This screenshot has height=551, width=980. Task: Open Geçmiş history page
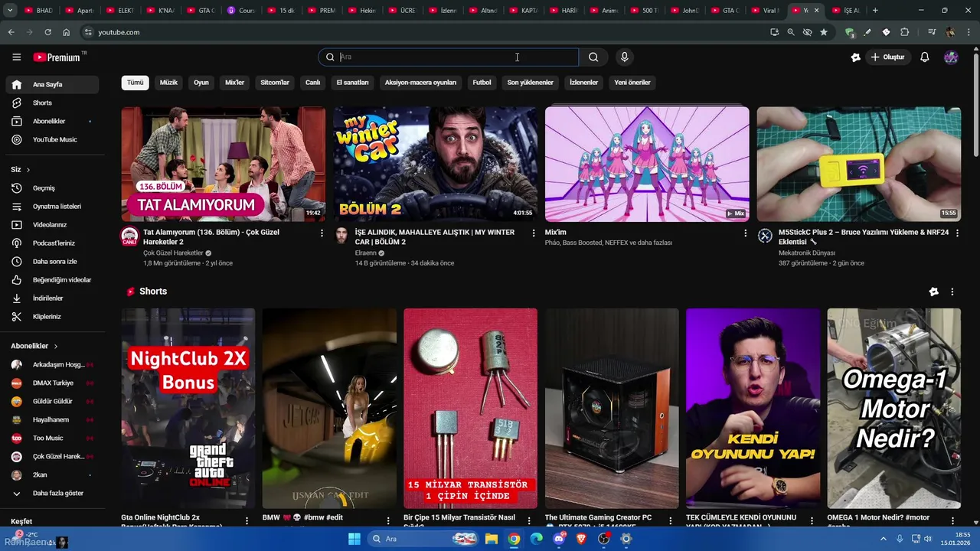[x=52, y=188]
